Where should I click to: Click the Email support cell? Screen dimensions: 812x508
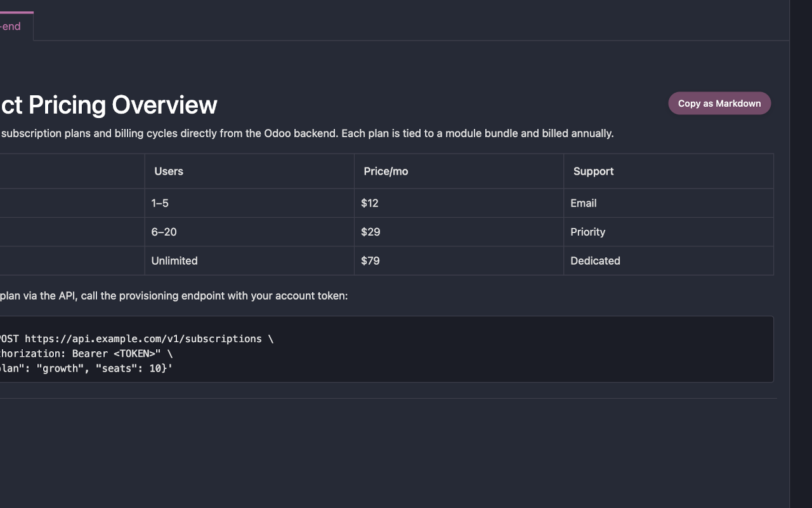tap(669, 203)
